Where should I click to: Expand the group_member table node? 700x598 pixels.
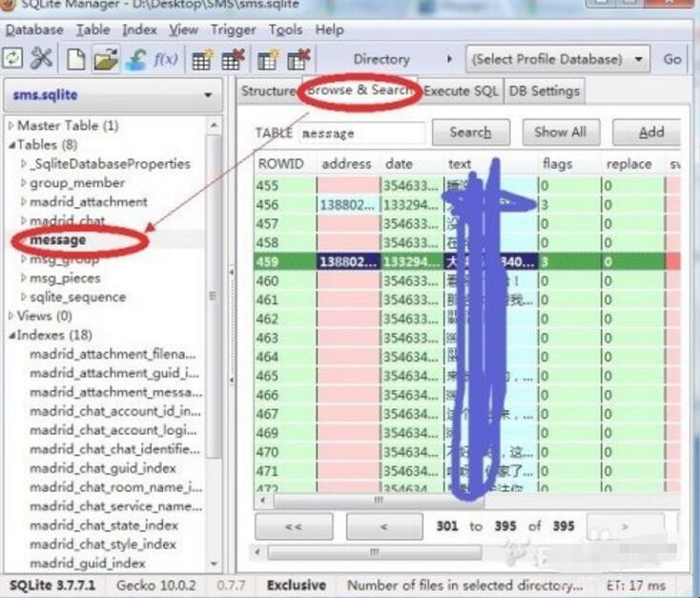click(24, 183)
